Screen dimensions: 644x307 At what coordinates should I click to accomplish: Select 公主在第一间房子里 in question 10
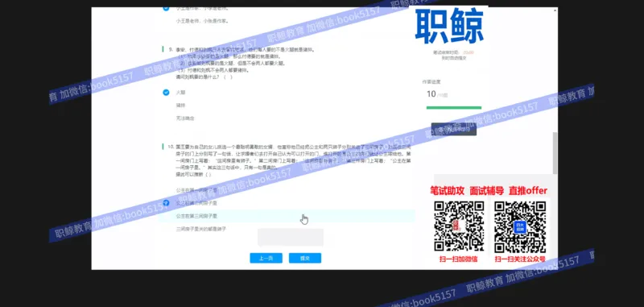(x=196, y=190)
